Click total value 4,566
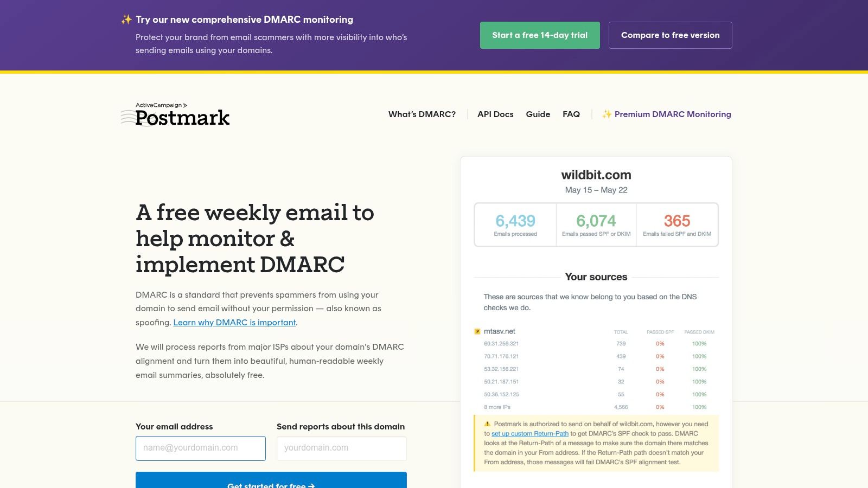This screenshot has width=868, height=488. (621, 407)
